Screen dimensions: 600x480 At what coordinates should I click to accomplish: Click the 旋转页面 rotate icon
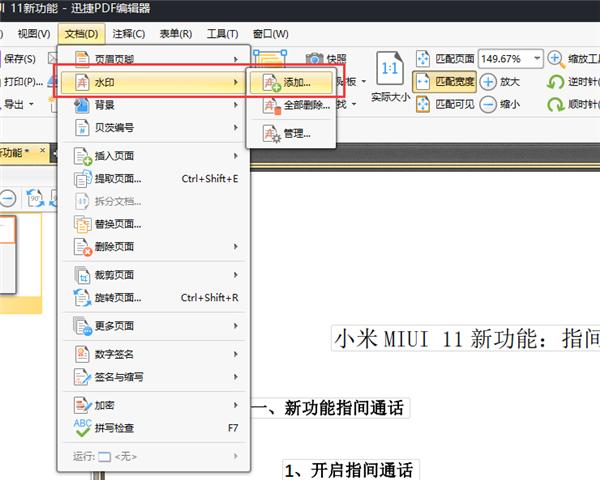[x=83, y=298]
